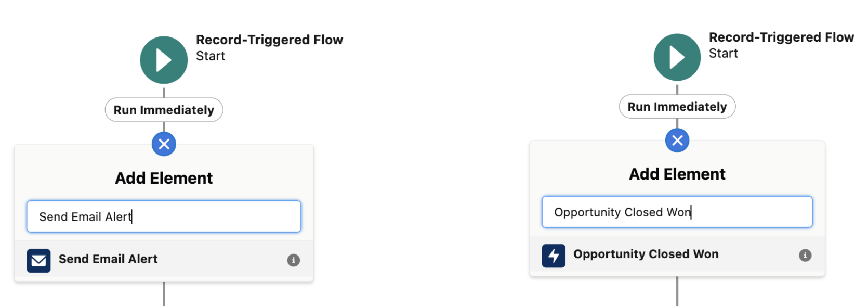Click the left Record-Triggered Flow title
Image resolution: width=868 pixels, height=306 pixels.
(x=269, y=39)
